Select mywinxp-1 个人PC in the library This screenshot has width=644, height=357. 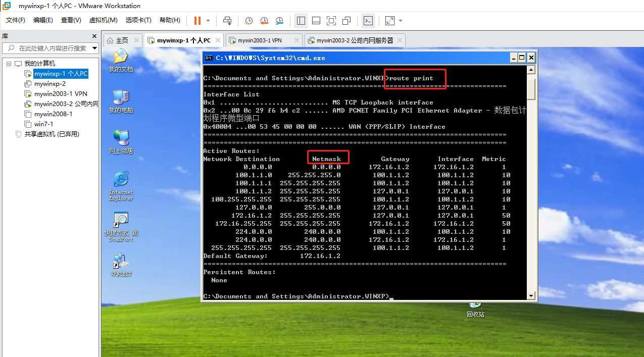coord(61,74)
